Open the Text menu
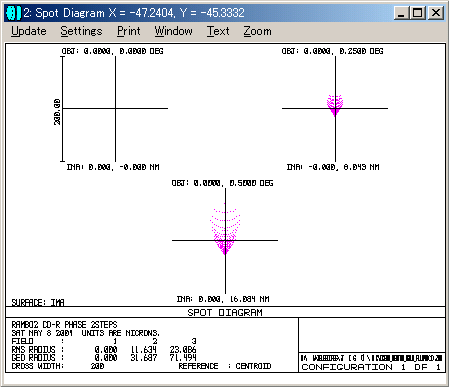This screenshot has height=387, width=449. 218,31
